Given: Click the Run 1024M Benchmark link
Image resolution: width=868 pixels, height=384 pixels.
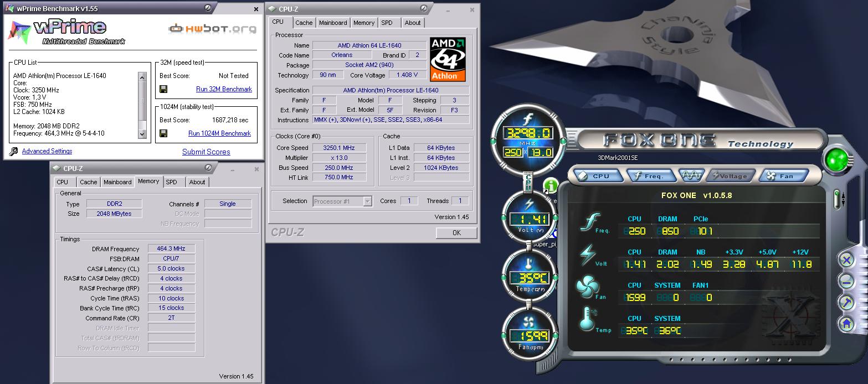Looking at the screenshot, I should pos(220,133).
